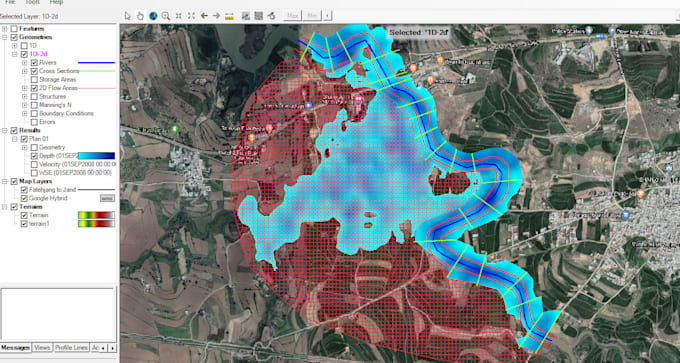Image resolution: width=680 pixels, height=363 pixels.
Task: Uncheck the Depth result checkbox
Action: point(34,156)
